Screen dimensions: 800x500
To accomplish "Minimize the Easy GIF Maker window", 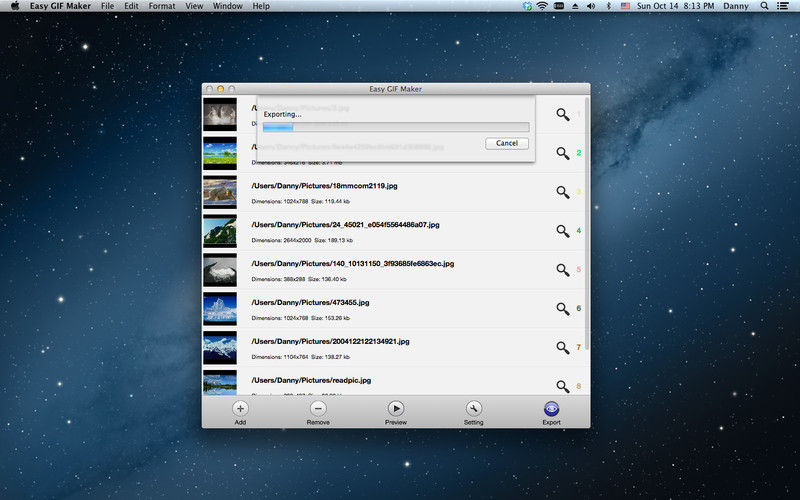I will (220, 89).
